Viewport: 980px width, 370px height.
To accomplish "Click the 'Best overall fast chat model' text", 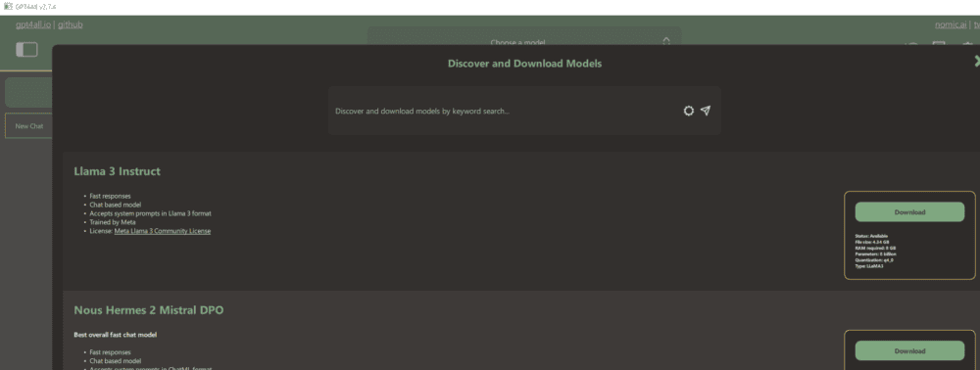I will point(115,335).
